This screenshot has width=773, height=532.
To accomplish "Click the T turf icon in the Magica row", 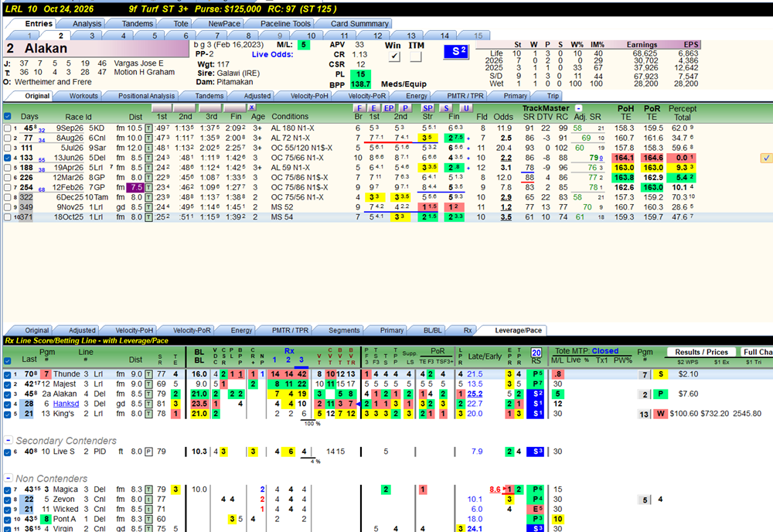I will [x=148, y=489].
